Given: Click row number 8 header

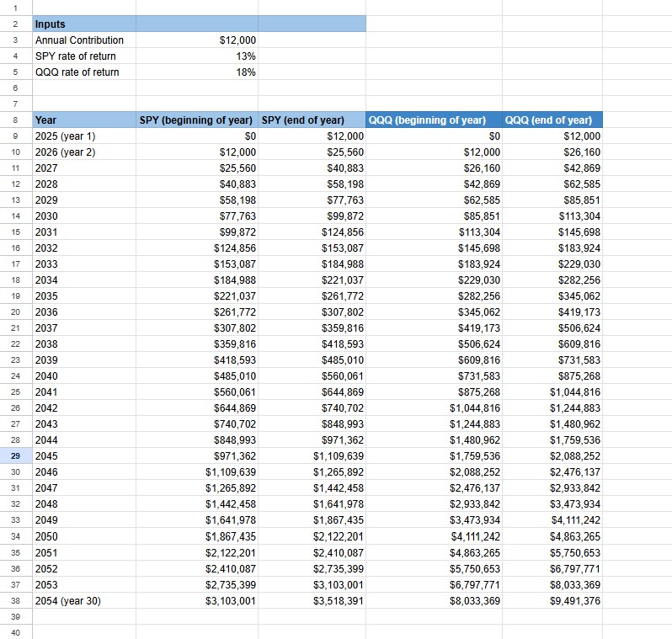Looking at the screenshot, I should click(15, 120).
